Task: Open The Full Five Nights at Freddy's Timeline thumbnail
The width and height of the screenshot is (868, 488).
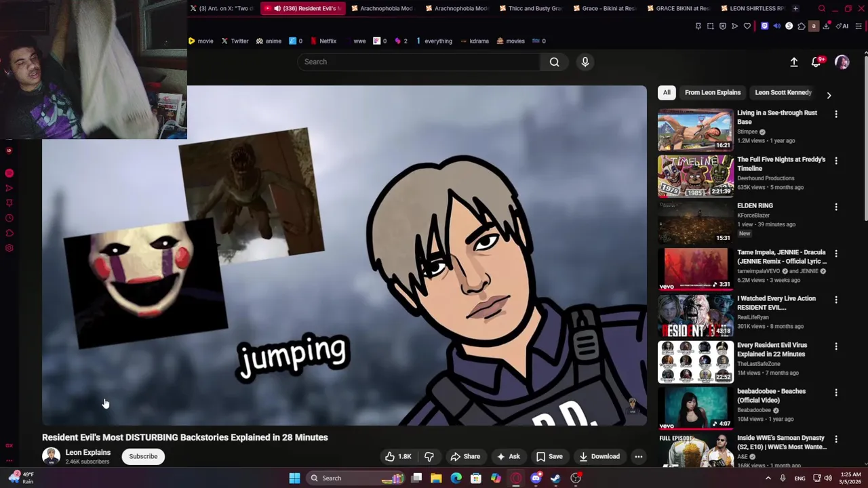Action: coord(695,176)
